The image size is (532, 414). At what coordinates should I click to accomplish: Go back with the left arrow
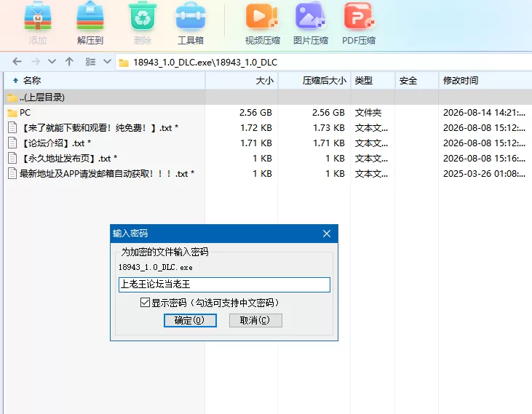17,62
